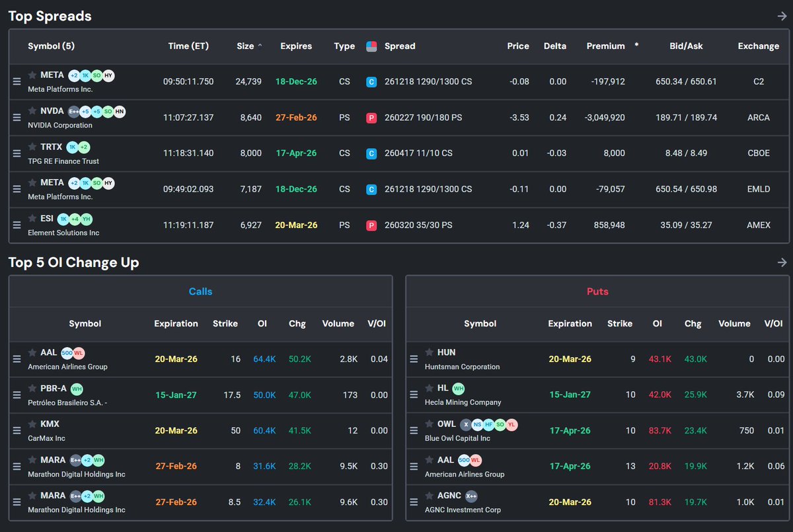The width and height of the screenshot is (793, 532).
Task: Star TRTX in Top Spreads
Action: (32, 147)
